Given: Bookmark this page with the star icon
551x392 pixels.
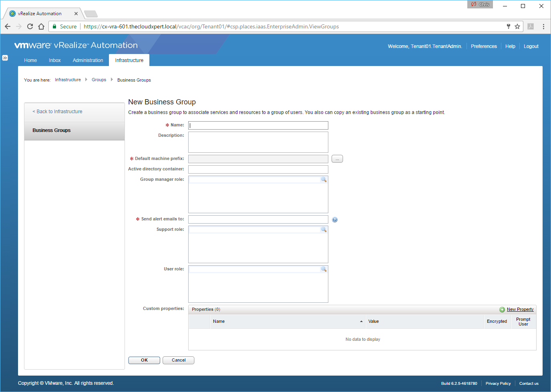Looking at the screenshot, I should point(517,26).
